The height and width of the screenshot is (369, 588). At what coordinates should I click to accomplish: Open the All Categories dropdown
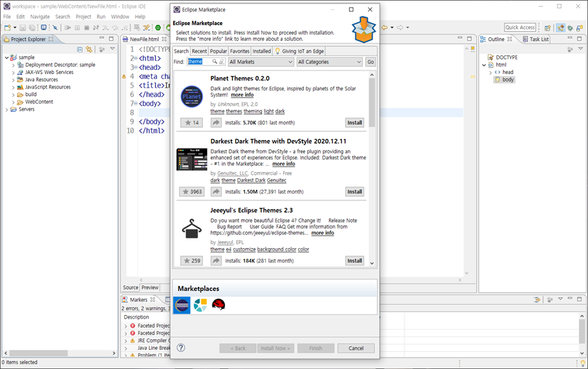tap(330, 62)
